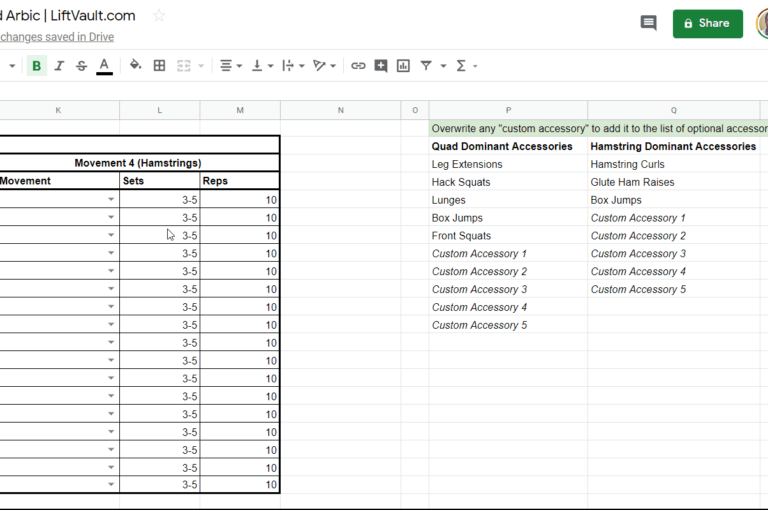Select Hamstring Custom Accessory 5 cell
Screen dimensions: 768x510
pos(673,290)
